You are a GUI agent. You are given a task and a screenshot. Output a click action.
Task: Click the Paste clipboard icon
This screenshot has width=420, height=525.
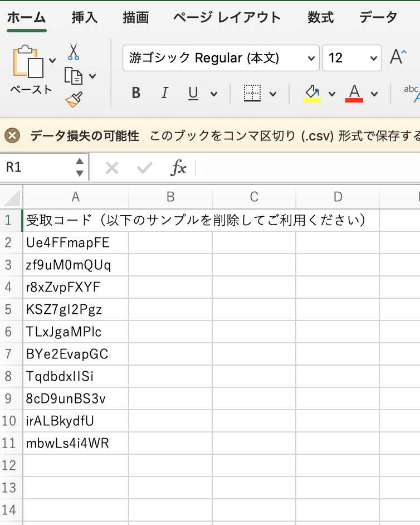pyautogui.click(x=28, y=62)
